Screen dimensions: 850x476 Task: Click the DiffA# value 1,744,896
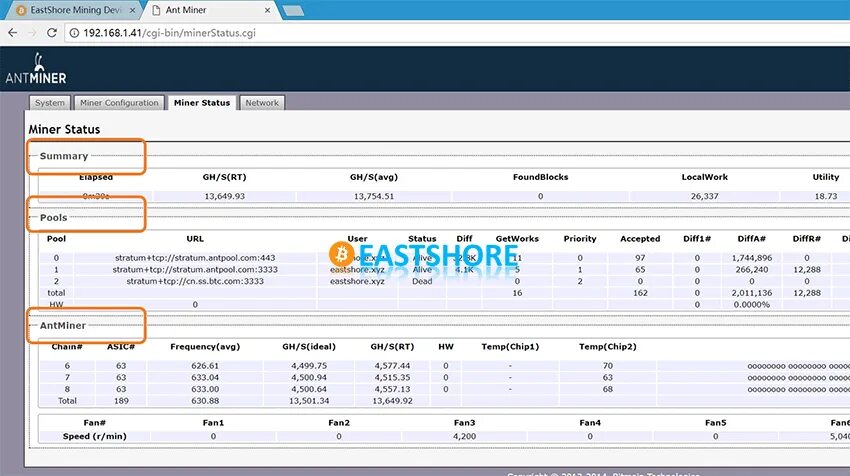751,258
